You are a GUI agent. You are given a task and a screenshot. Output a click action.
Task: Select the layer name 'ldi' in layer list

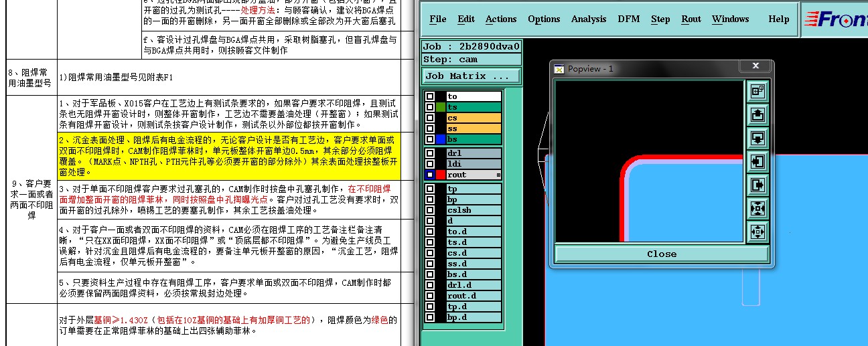pos(474,164)
